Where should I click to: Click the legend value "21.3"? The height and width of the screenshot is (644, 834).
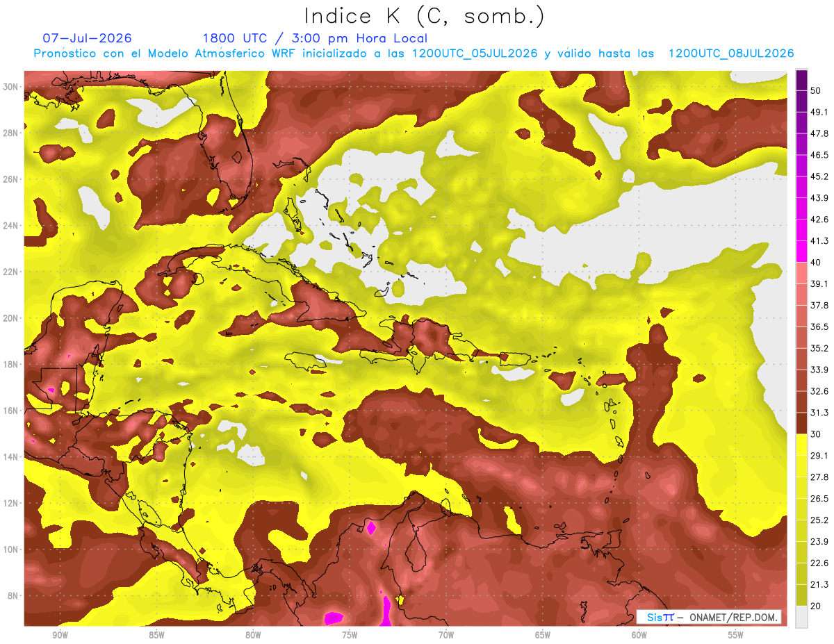(819, 584)
